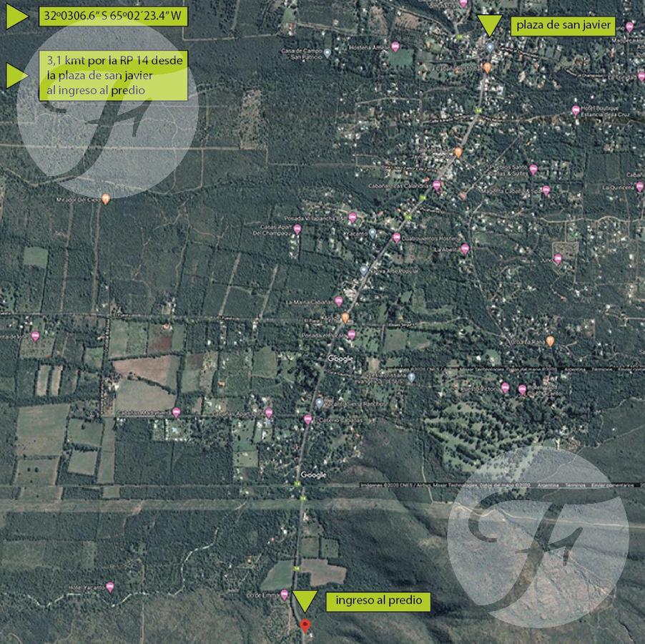Select the Mirador del Cielo orange pin

pos(105,199)
